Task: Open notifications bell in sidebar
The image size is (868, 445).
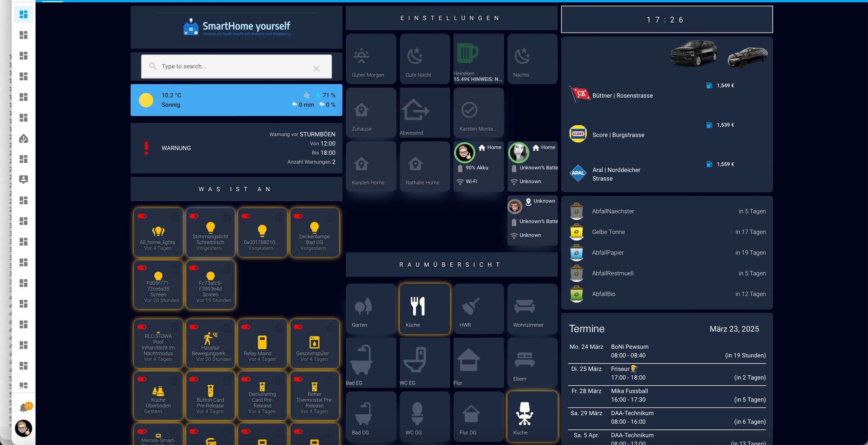Action: pos(24,408)
